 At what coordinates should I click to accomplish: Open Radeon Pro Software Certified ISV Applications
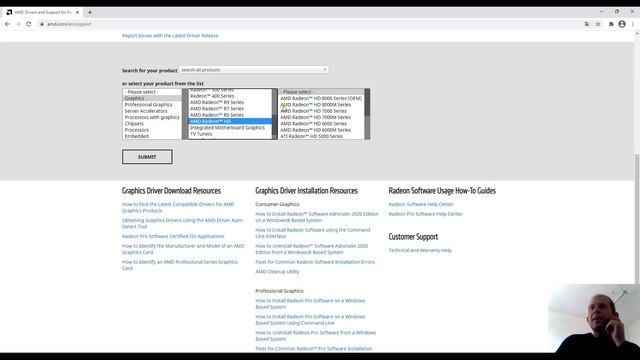[x=173, y=236]
